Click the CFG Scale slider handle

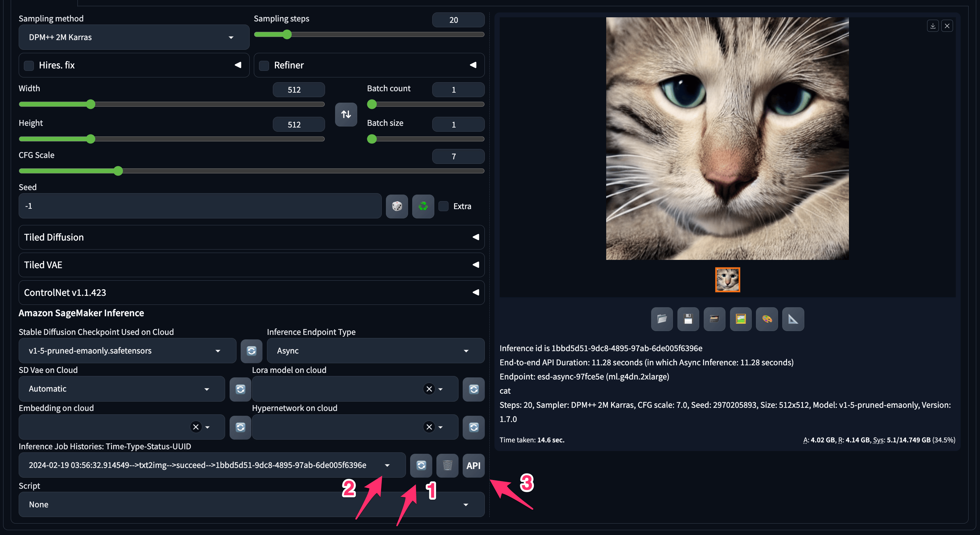(x=118, y=171)
